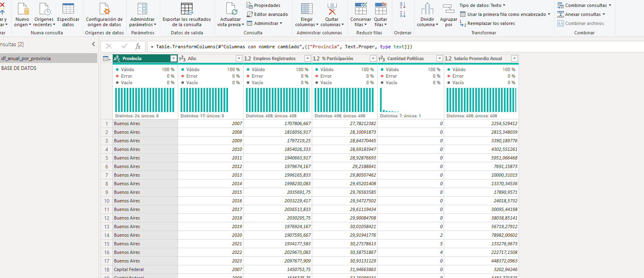Click the Salario Promedio Anual column header
Viewport: 644px width, 278px height.
coord(477,58)
